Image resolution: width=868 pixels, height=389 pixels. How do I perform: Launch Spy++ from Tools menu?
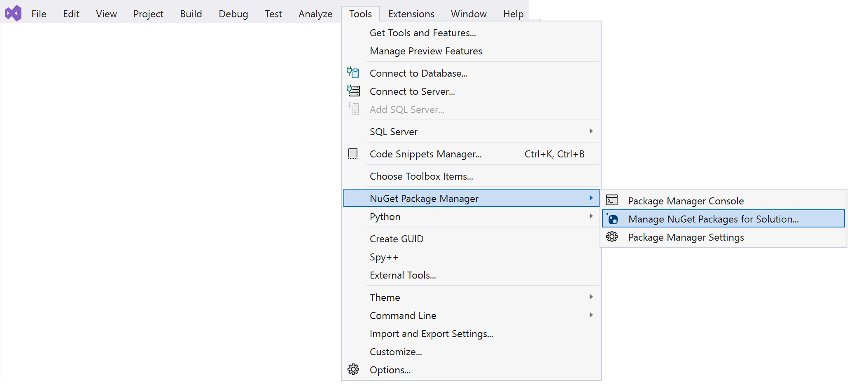tap(384, 257)
